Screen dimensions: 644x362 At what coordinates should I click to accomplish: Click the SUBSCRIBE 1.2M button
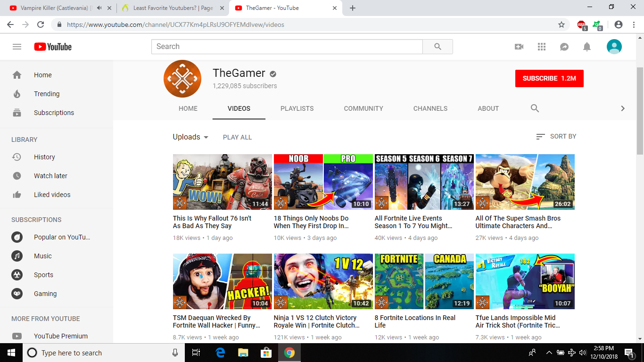pos(549,79)
